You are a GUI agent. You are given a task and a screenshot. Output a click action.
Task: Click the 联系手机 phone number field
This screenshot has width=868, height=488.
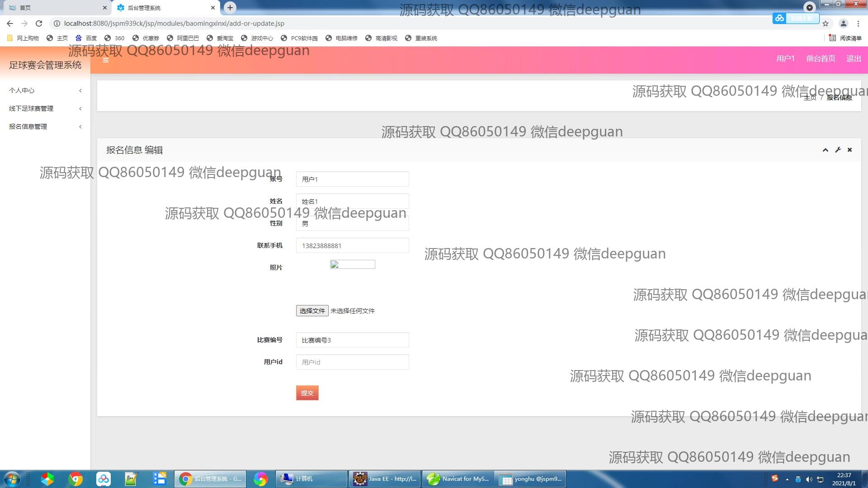click(x=352, y=246)
